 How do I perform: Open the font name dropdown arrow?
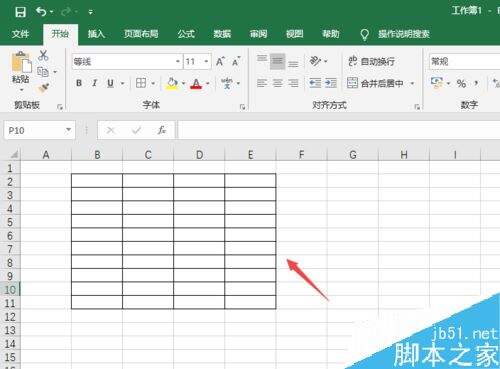178,61
